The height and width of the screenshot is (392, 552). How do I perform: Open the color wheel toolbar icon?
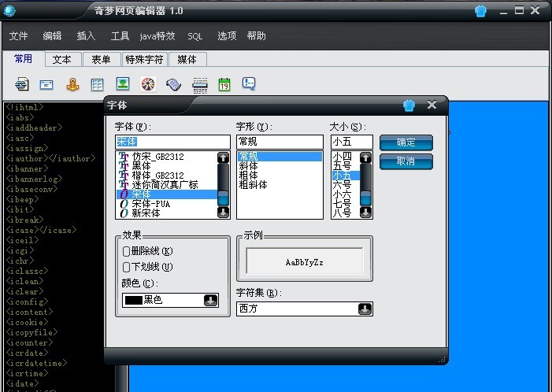tap(148, 84)
